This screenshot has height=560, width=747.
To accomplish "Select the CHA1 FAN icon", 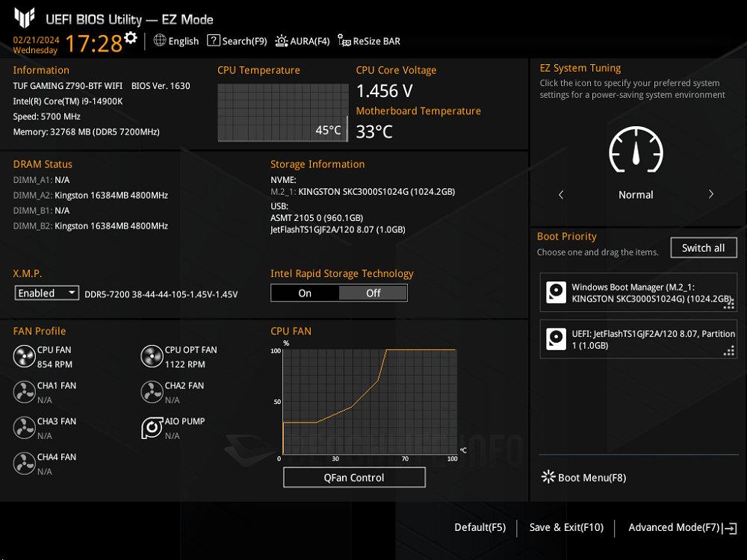I will coord(25,392).
